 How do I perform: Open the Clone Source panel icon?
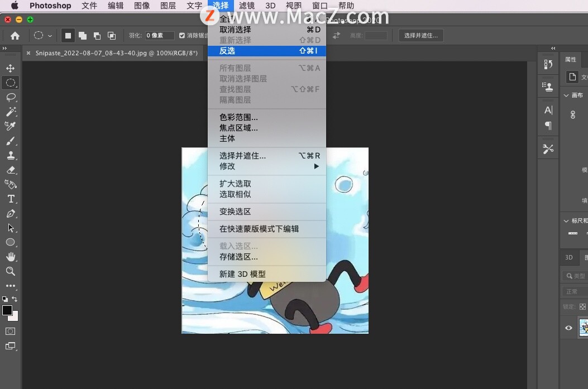point(548,87)
